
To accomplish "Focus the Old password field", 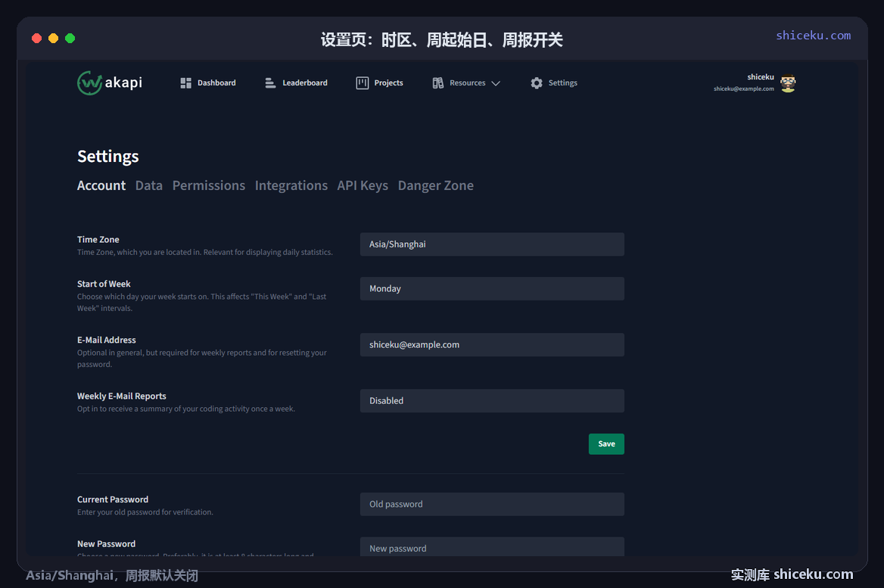I will pos(492,504).
